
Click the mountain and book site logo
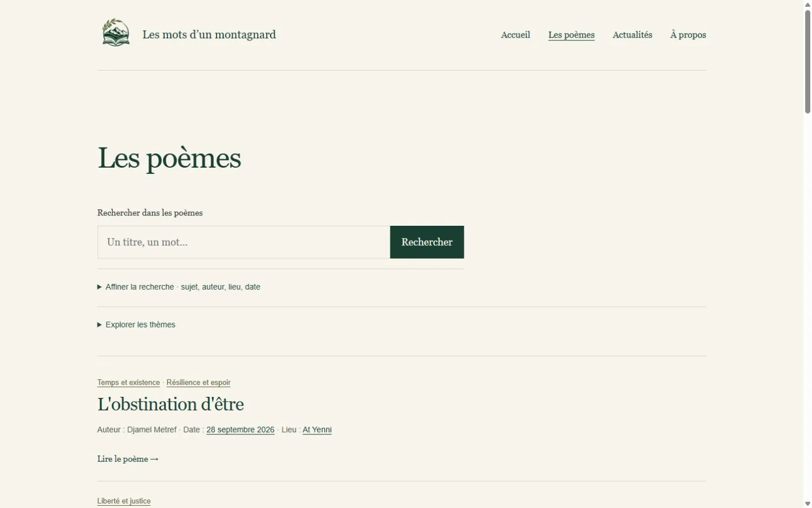tap(116, 32)
